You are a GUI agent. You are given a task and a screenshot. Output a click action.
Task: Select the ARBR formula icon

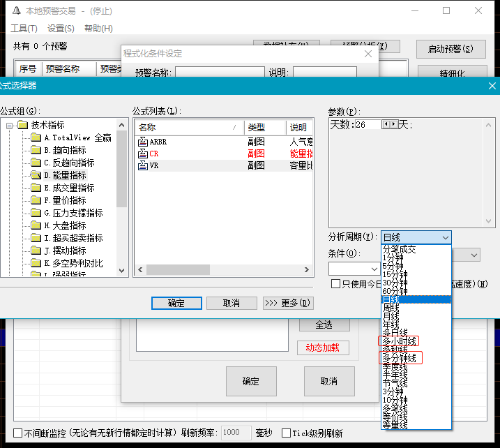point(143,142)
